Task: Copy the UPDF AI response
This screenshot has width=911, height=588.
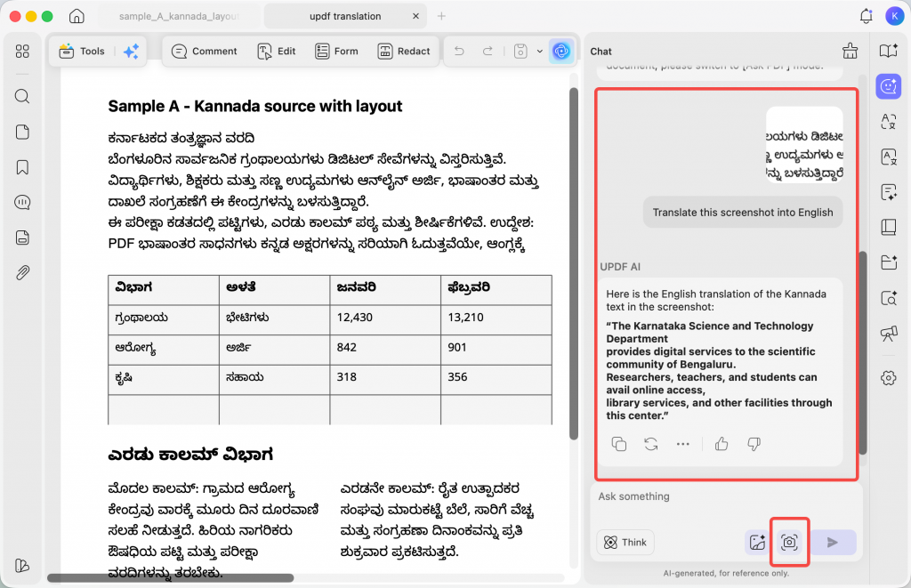Action: pyautogui.click(x=619, y=445)
